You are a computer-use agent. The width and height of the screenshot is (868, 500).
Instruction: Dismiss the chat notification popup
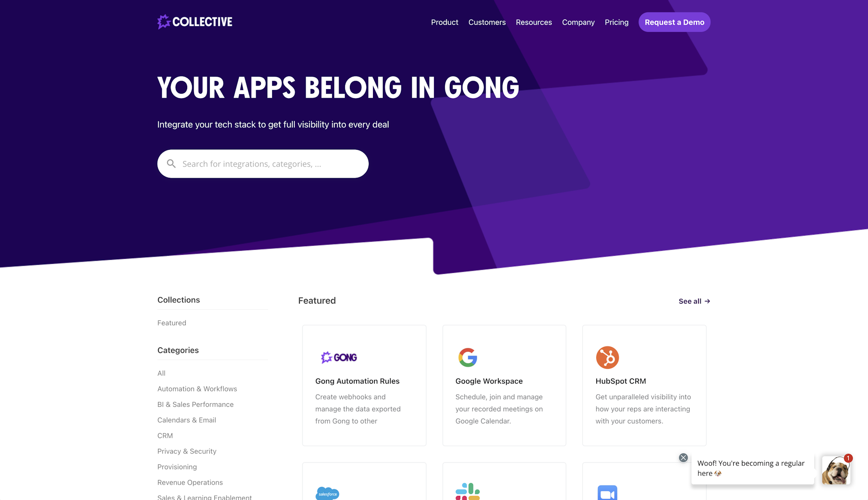[x=683, y=457]
